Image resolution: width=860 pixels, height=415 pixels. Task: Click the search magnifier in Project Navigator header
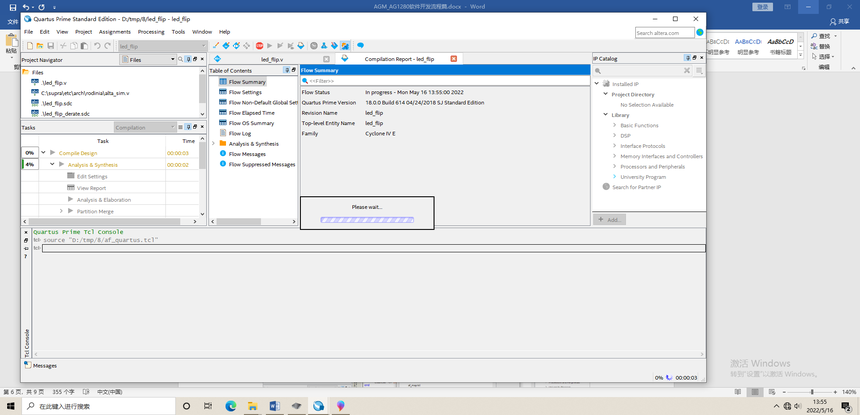[x=180, y=59]
